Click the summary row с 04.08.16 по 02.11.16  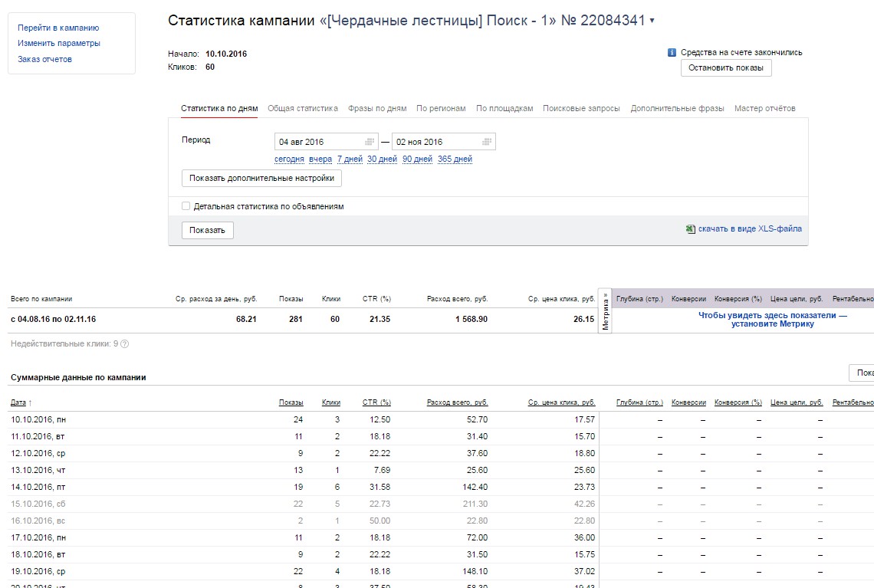pos(54,320)
